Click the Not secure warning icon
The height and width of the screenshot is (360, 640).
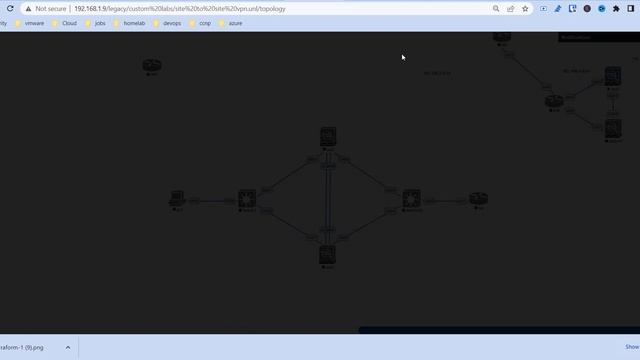[x=28, y=9]
